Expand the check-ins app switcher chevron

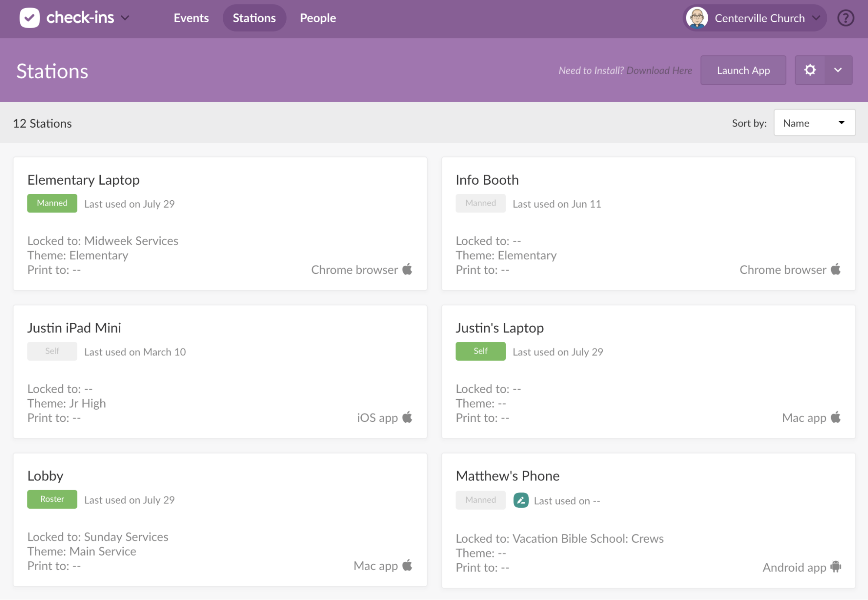[x=125, y=18]
